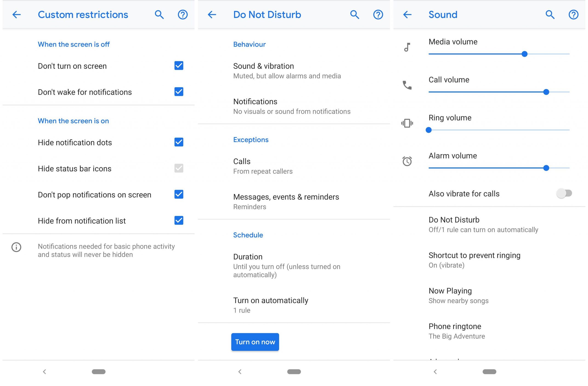Open help on Custom restrictions screen
588x386 pixels.
pyautogui.click(x=183, y=14)
